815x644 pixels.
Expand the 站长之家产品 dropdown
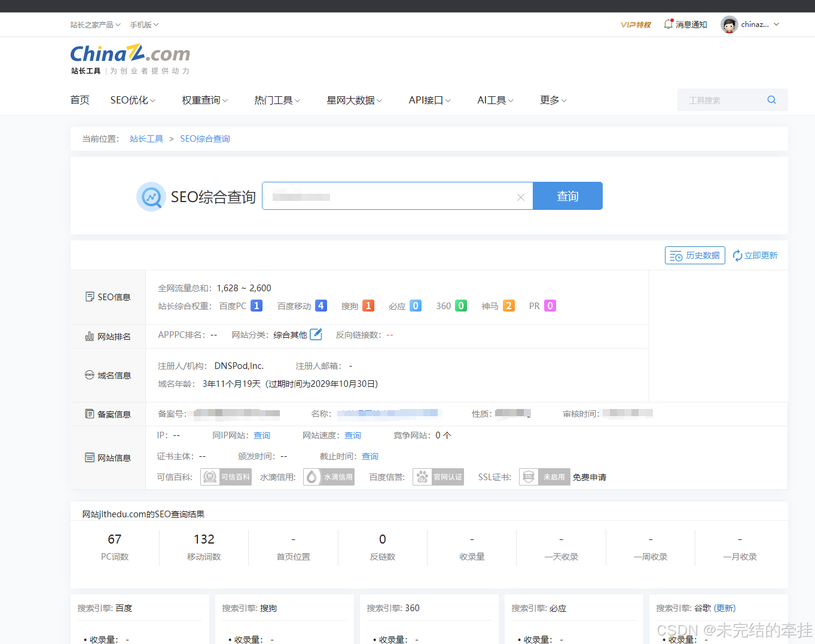[95, 25]
